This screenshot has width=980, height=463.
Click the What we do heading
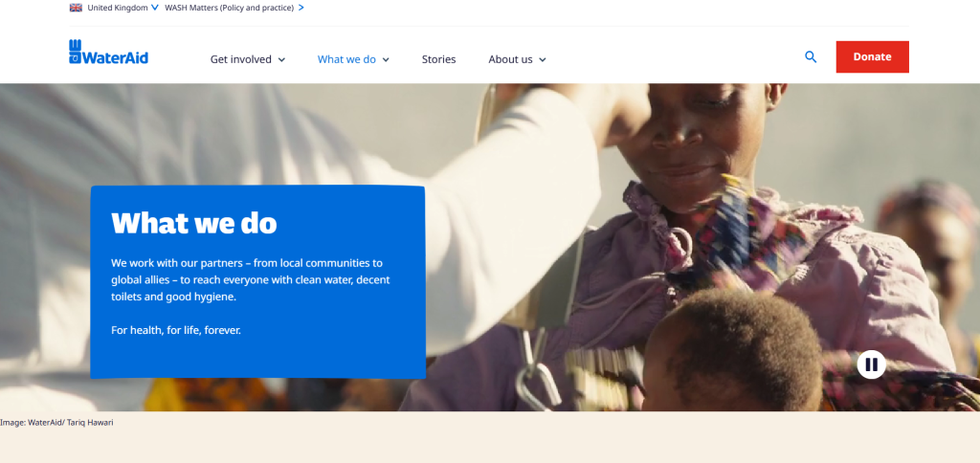click(193, 223)
